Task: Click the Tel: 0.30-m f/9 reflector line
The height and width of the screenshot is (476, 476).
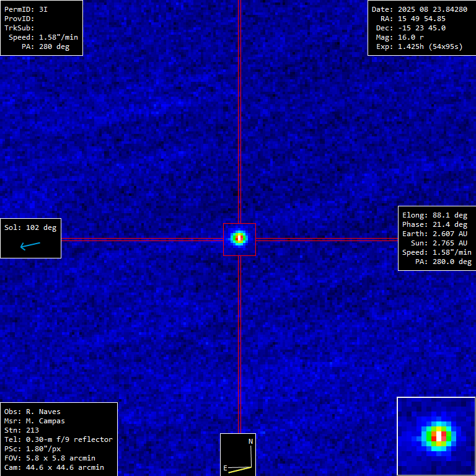Action: click(x=58, y=439)
